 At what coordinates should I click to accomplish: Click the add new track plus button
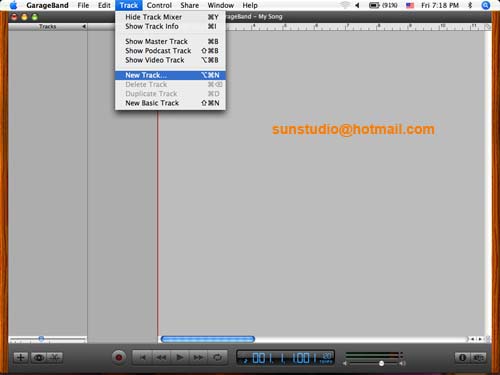[20, 358]
